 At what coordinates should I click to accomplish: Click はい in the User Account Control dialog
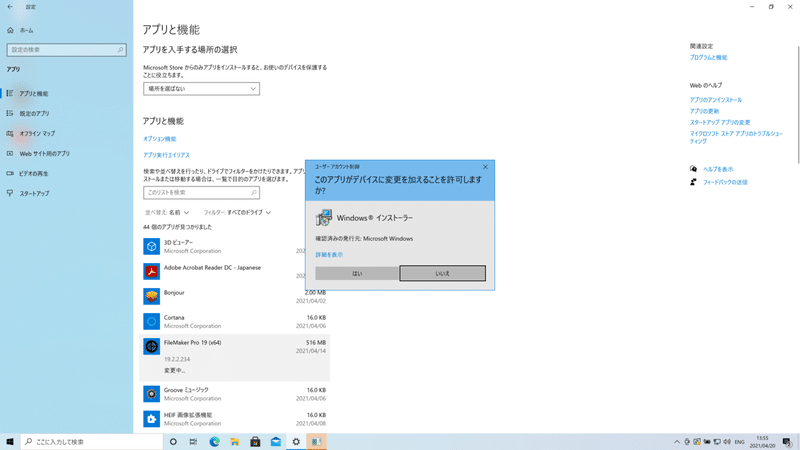coord(357,273)
